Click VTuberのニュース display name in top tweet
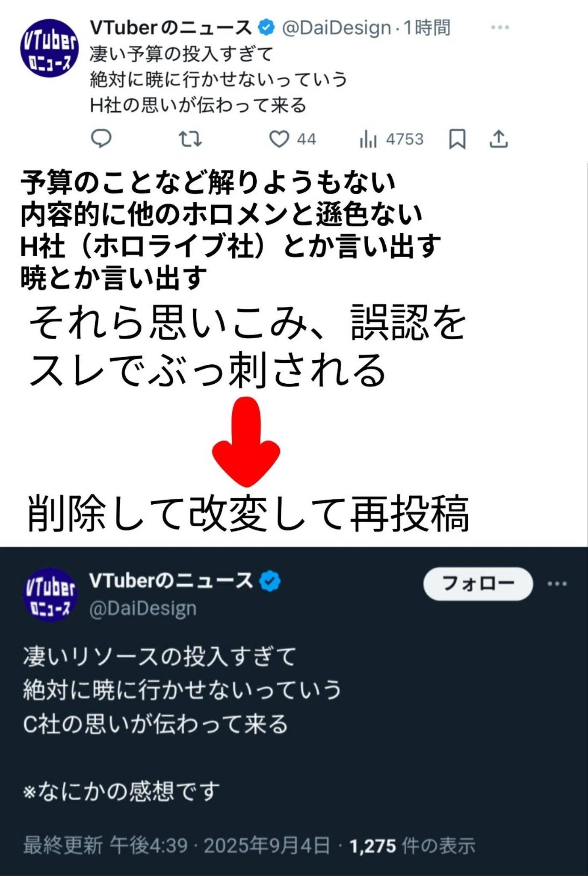This screenshot has height=876, width=588. pos(171,28)
